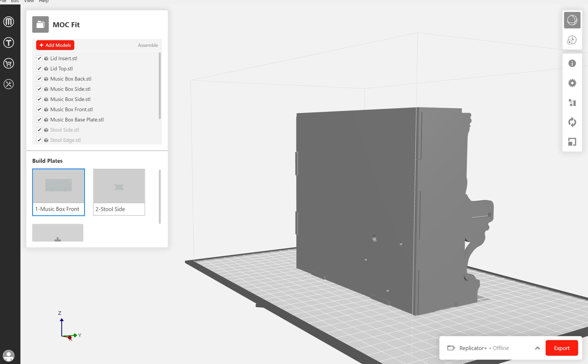
Task: Select the 2-Stool Side build plate thumbnail
Action: click(x=119, y=192)
